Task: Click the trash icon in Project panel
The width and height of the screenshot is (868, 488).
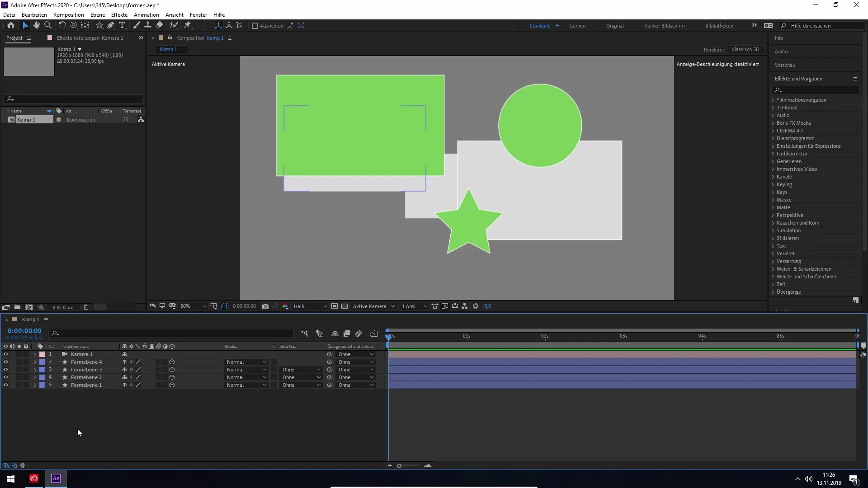Action: 86,307
